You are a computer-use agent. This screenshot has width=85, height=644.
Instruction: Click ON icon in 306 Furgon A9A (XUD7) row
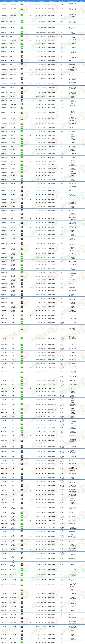tap(22, 558)
